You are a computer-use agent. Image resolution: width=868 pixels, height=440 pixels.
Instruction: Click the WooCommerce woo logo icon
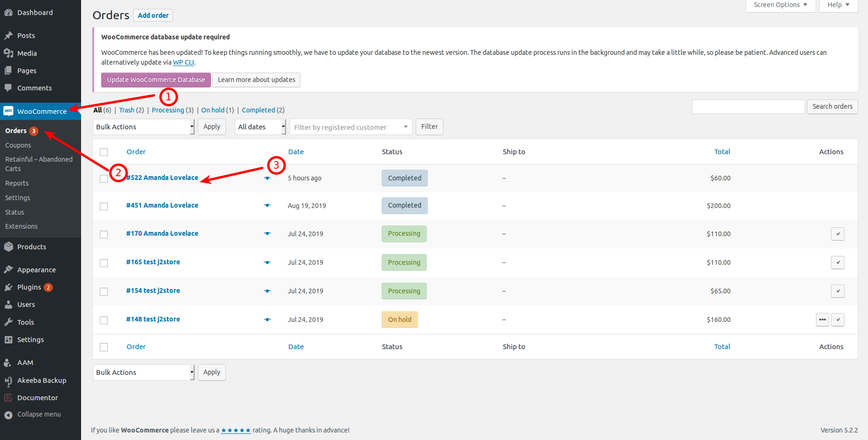(x=8, y=111)
